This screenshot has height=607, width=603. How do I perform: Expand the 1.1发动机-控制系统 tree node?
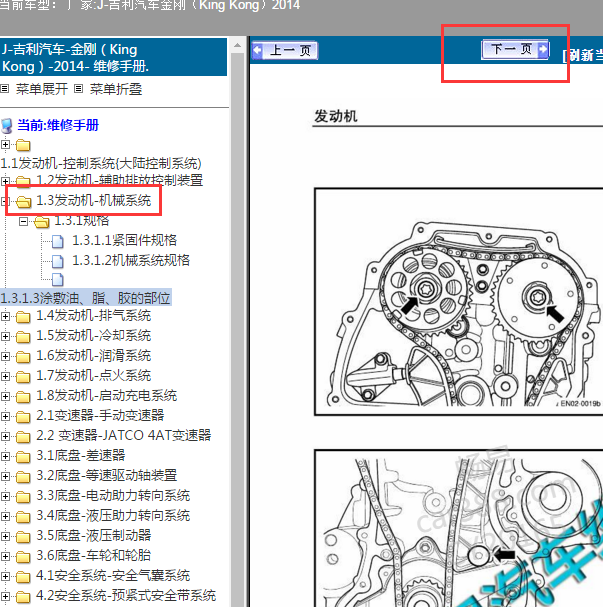(5, 145)
